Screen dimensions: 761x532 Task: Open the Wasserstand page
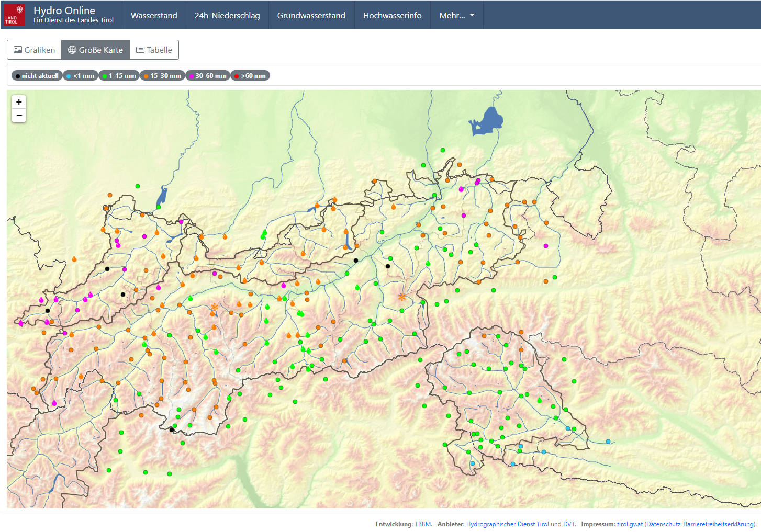tap(154, 15)
